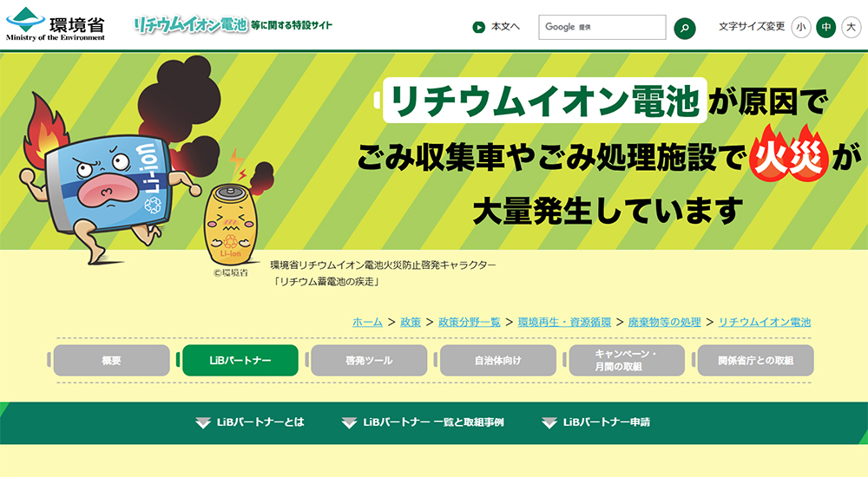Set text size to medium (中)
The width and height of the screenshot is (868, 477).
point(826,27)
